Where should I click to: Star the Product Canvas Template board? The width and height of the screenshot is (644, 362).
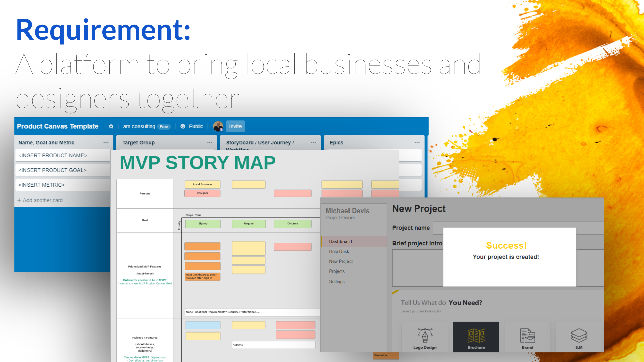(111, 126)
